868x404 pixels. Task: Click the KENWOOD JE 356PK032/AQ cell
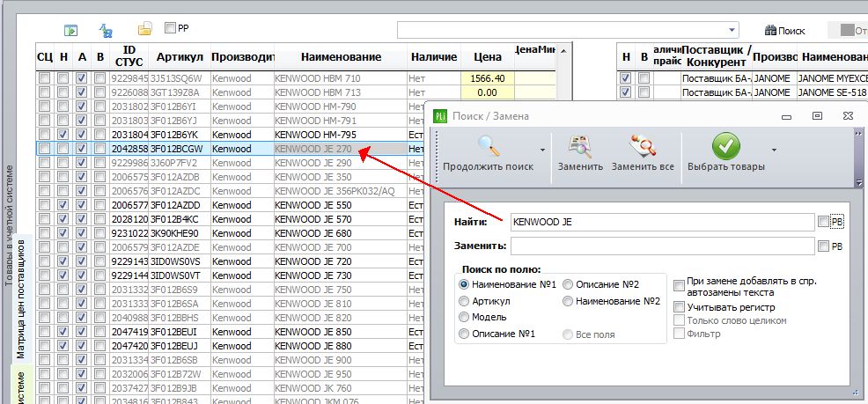pos(341,191)
